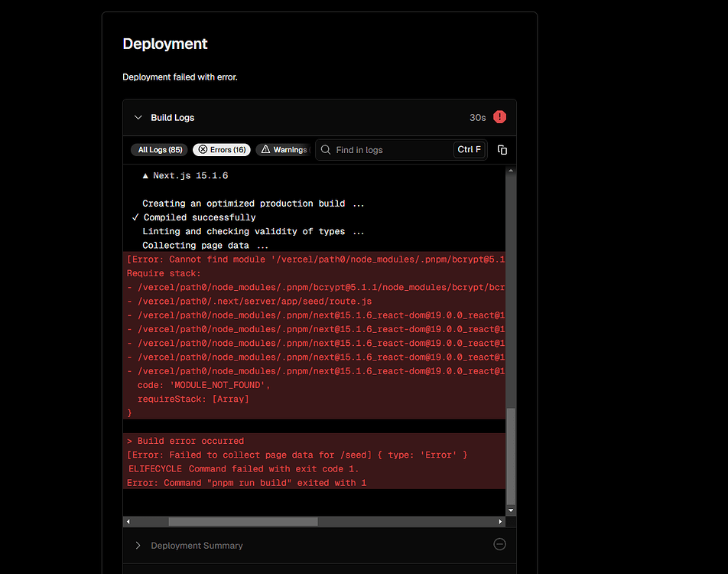
Task: Collapse Deployment Summary using the minus circle icon
Action: [x=499, y=544]
